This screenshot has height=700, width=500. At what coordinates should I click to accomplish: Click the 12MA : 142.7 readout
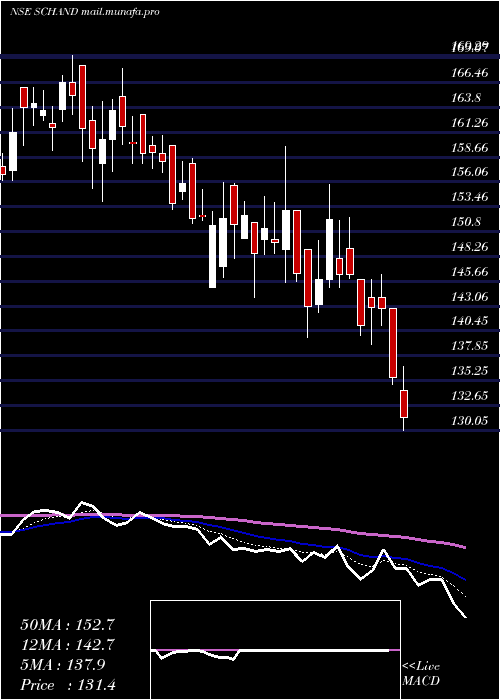pyautogui.click(x=67, y=645)
